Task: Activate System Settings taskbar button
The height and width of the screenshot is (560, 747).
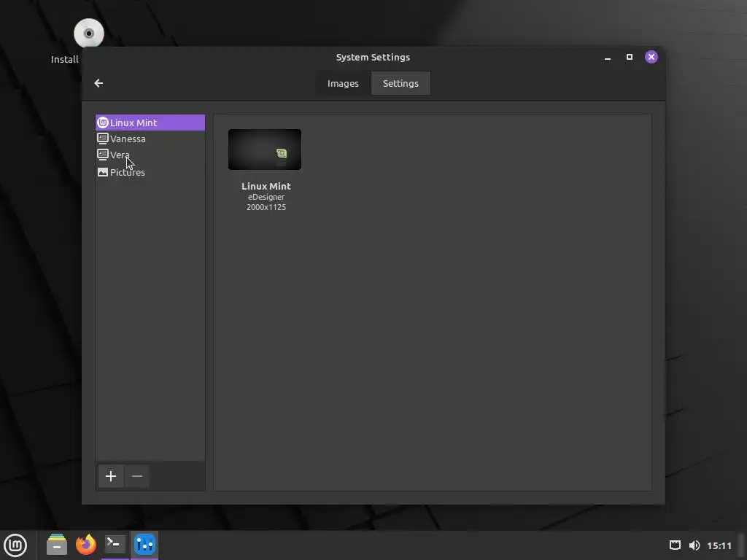Action: (x=144, y=545)
